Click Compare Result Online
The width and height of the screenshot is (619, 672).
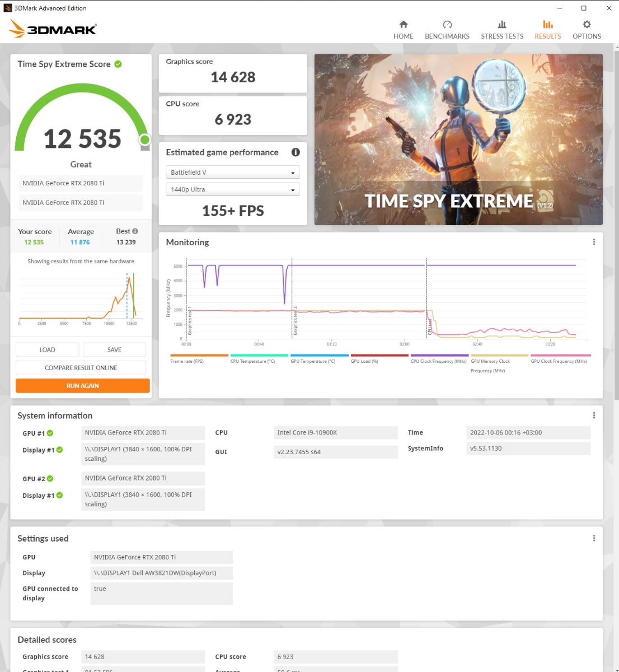81,367
